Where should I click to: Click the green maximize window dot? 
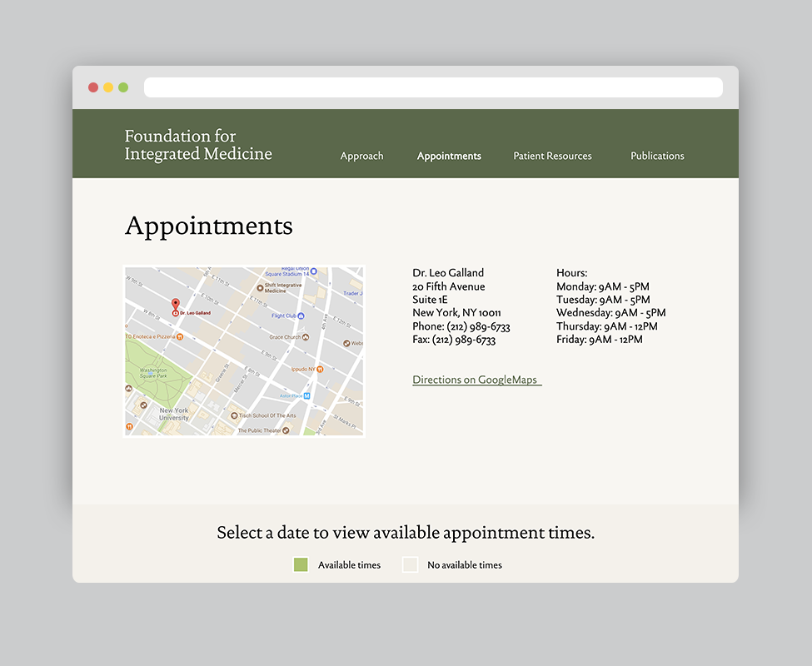[123, 87]
